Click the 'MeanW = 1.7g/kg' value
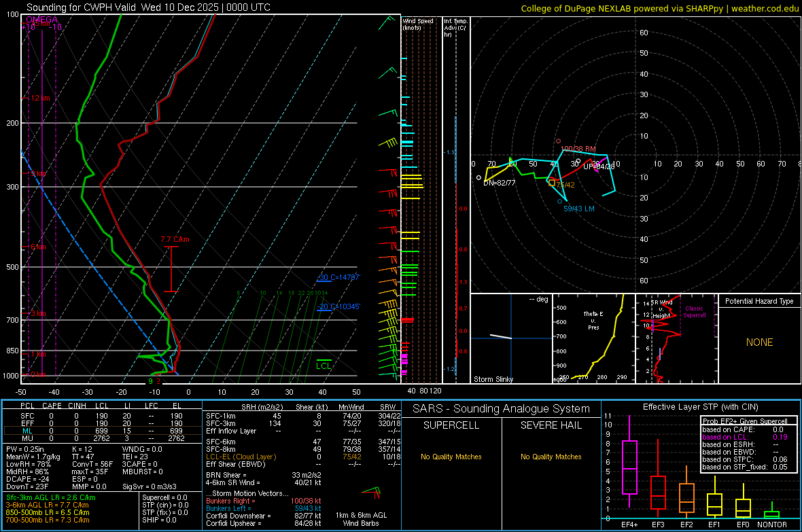 33,457
